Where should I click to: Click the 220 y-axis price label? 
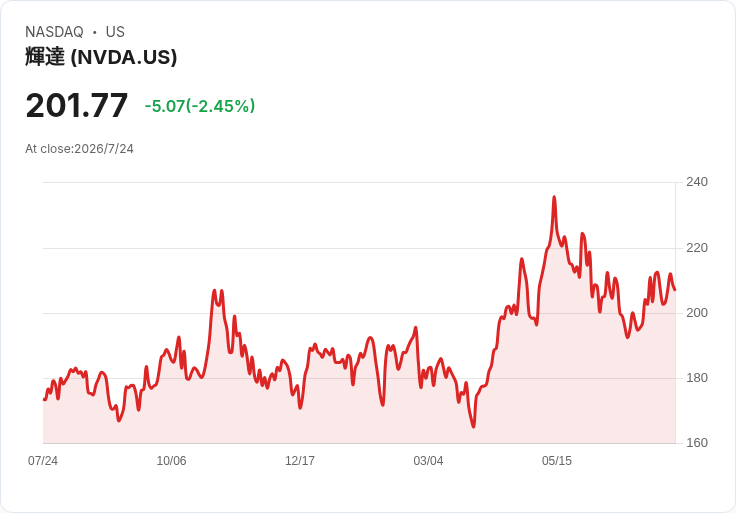(x=697, y=248)
